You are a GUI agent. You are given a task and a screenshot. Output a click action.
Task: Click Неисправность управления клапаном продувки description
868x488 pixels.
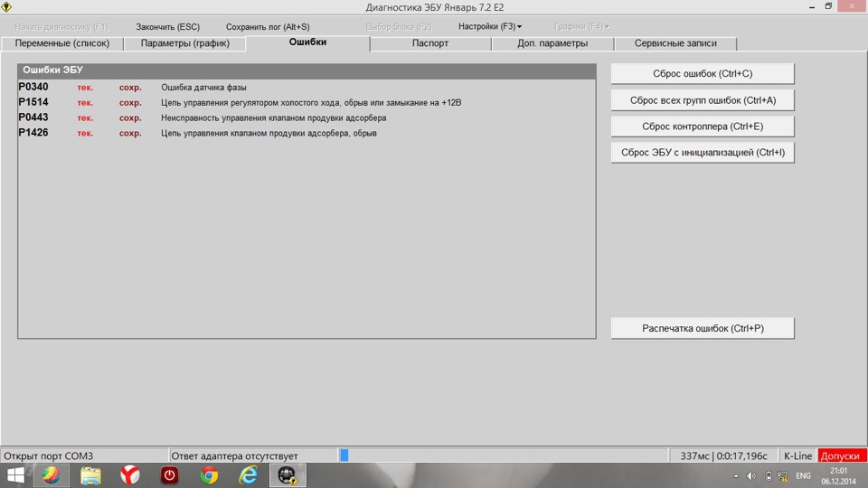[x=273, y=117]
